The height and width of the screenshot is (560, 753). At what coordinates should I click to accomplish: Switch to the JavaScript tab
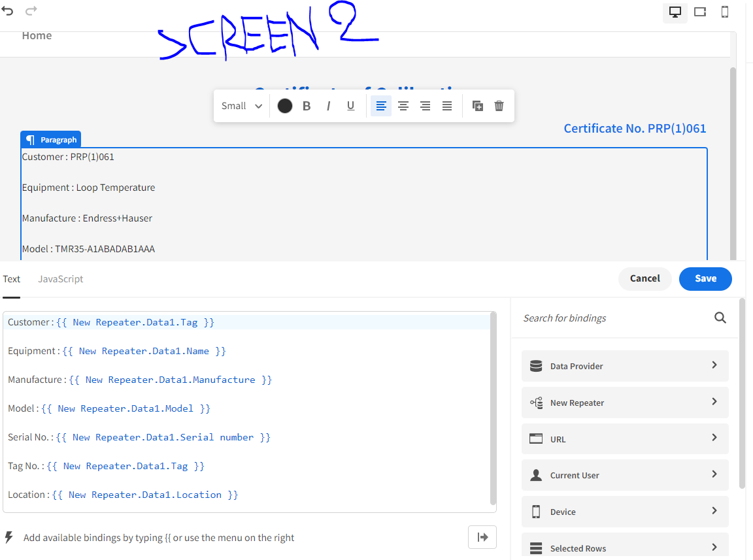click(x=60, y=279)
